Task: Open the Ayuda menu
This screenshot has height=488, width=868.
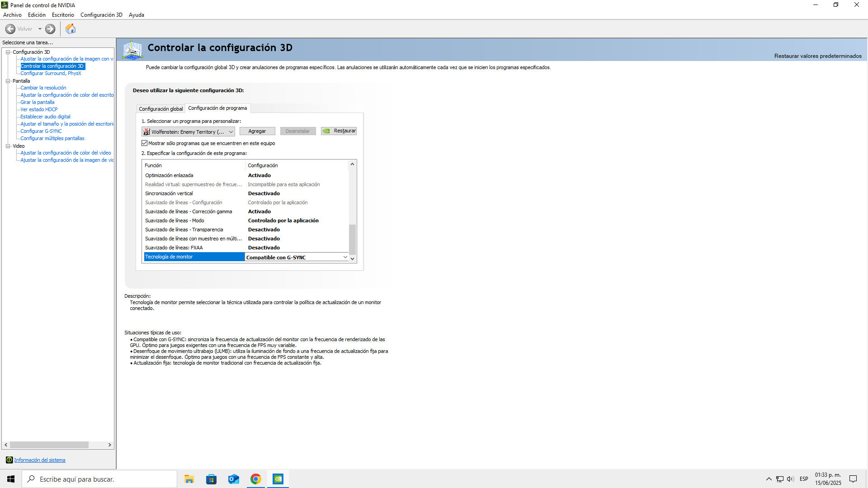Action: point(137,15)
